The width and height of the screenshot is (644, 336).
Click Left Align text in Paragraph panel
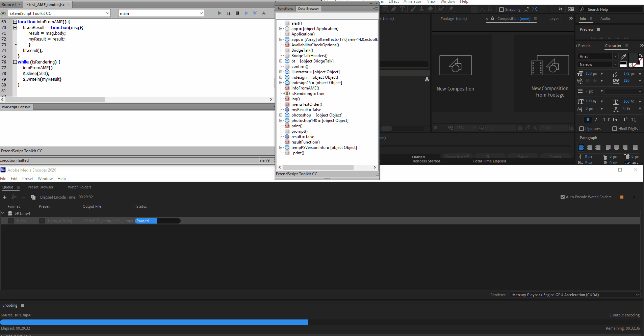pos(581,148)
